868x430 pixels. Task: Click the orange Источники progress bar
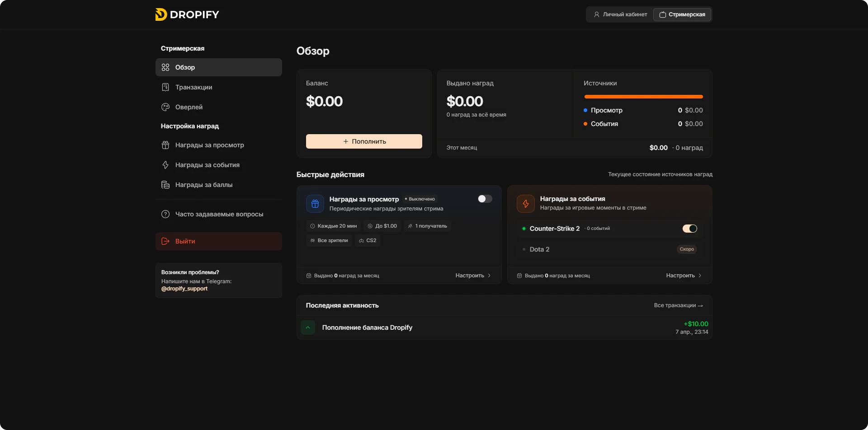point(643,97)
